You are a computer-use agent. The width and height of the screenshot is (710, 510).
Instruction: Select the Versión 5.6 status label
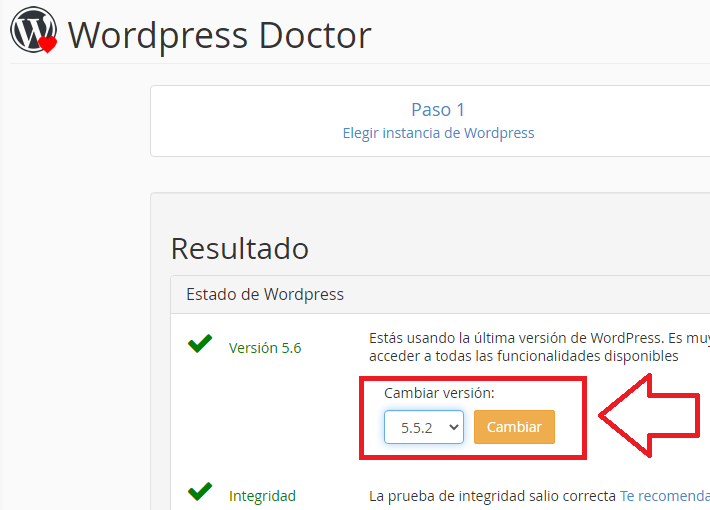[x=265, y=348]
